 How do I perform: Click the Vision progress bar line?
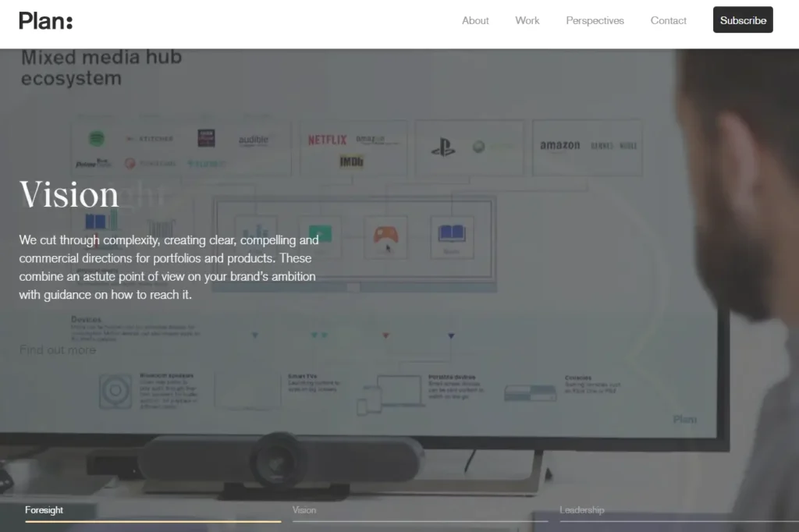tap(420, 521)
